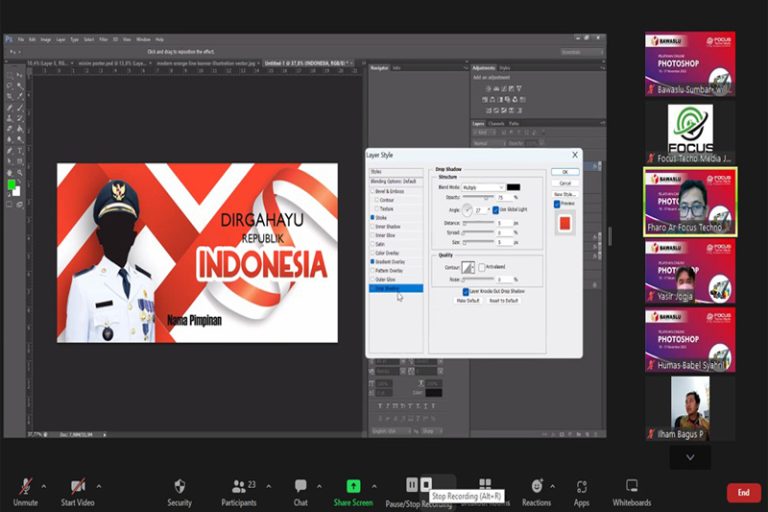
Task: Toggle the Preview checkbox in Layer Style
Action: [557, 204]
